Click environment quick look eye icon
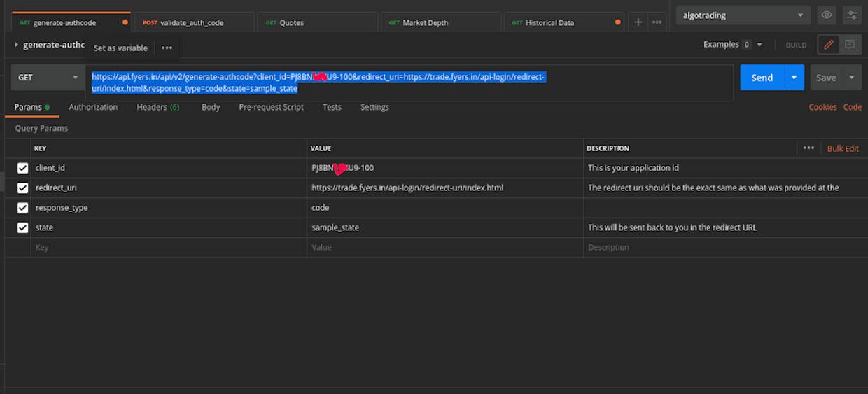This screenshot has width=868, height=394. pyautogui.click(x=827, y=15)
